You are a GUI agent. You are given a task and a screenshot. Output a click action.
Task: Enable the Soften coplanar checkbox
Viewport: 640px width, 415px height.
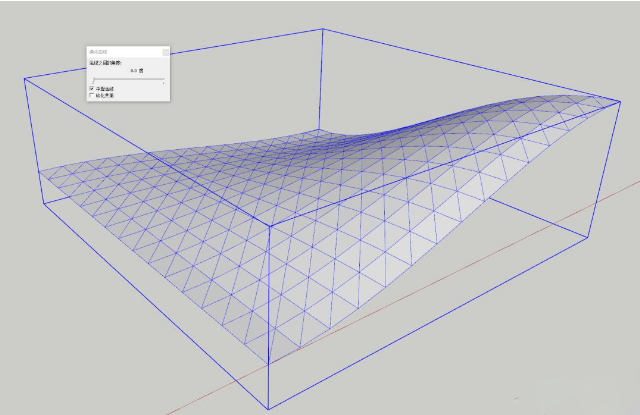[x=92, y=95]
